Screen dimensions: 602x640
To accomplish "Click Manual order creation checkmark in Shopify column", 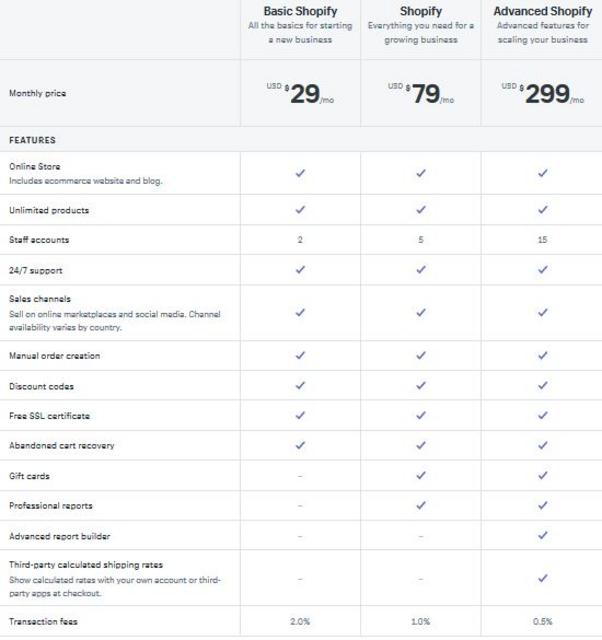I will tap(421, 356).
